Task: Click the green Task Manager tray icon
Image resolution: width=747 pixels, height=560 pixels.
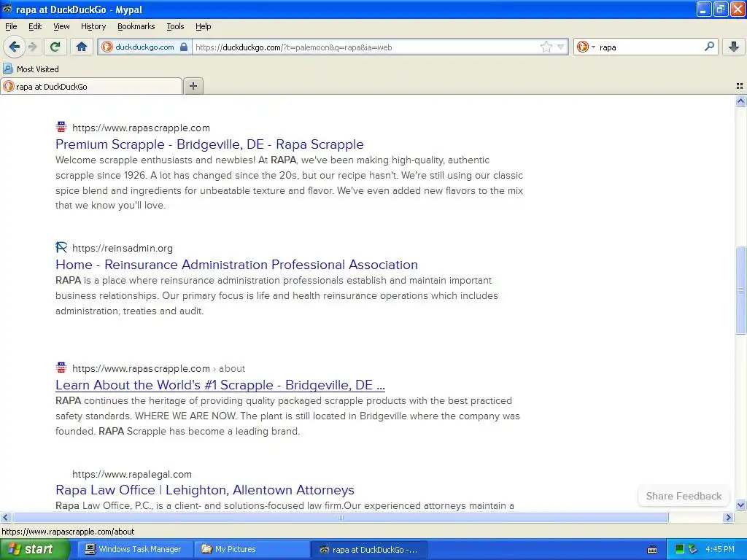Action: pyautogui.click(x=680, y=549)
